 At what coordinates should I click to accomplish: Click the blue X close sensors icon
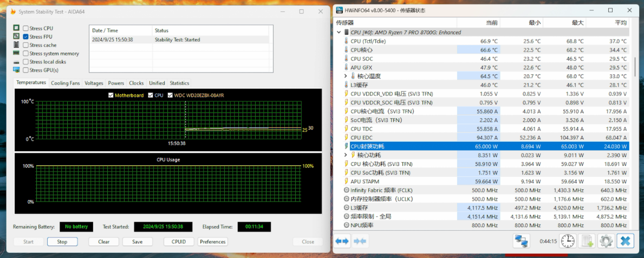625,241
